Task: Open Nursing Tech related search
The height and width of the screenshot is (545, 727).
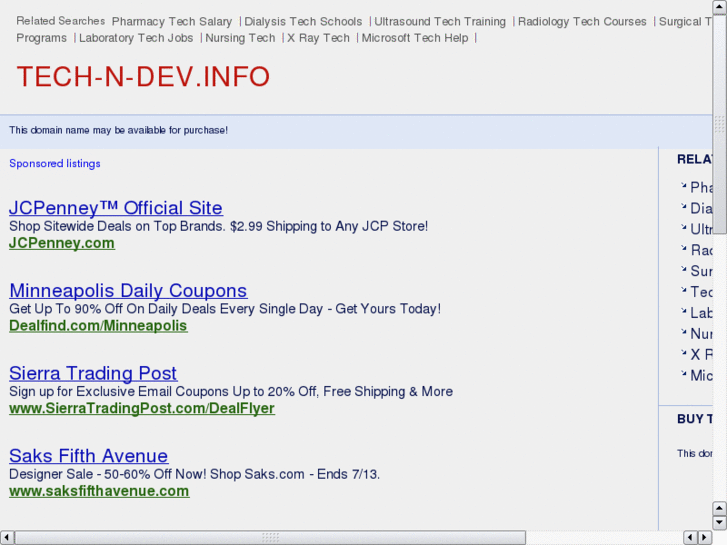Action: point(240,38)
